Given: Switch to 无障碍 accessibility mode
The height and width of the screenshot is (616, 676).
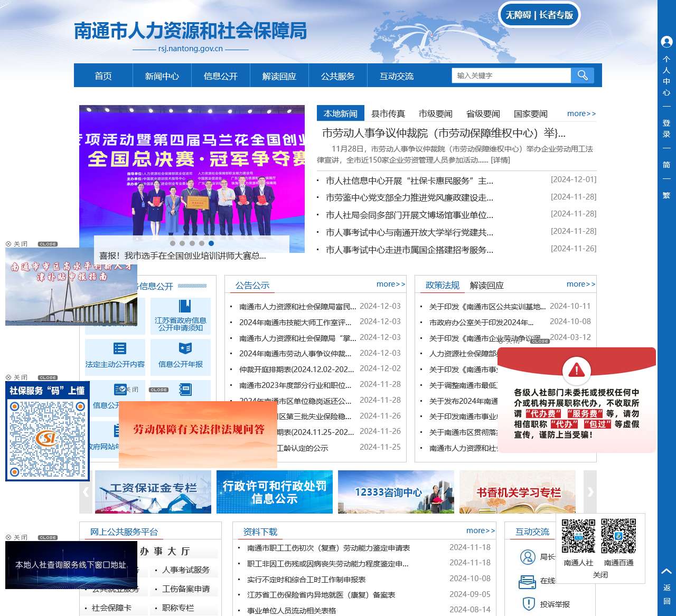Looking at the screenshot, I should (x=518, y=15).
